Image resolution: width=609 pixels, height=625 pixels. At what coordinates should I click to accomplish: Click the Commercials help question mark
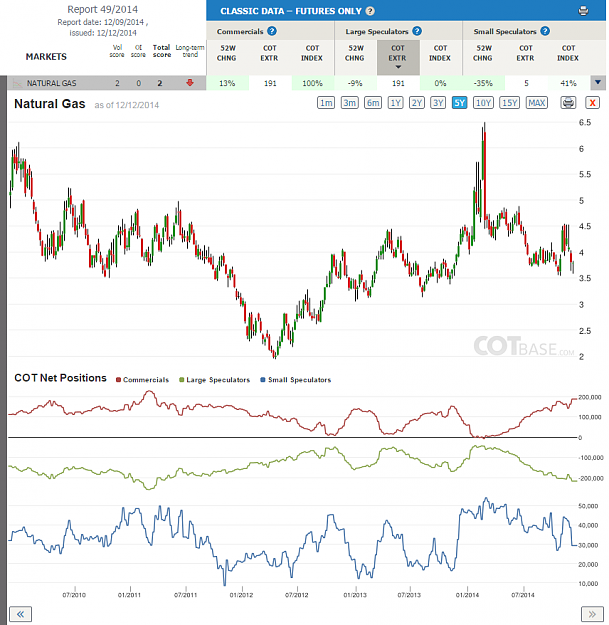click(x=272, y=31)
